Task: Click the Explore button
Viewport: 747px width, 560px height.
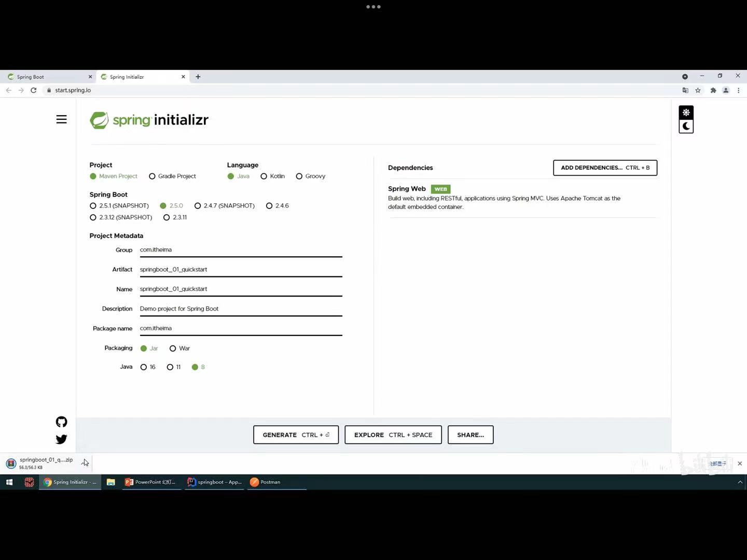Action: (x=393, y=435)
